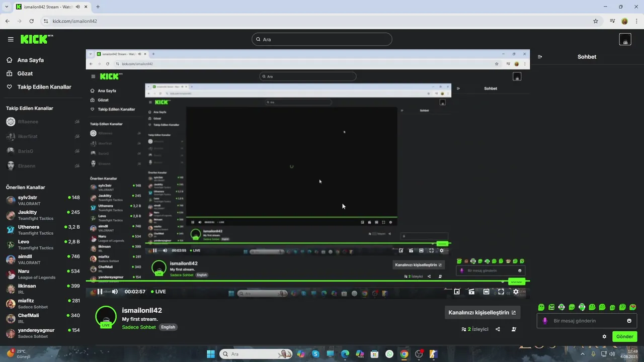Open WhatsApp from taskbar

[x=389, y=354]
